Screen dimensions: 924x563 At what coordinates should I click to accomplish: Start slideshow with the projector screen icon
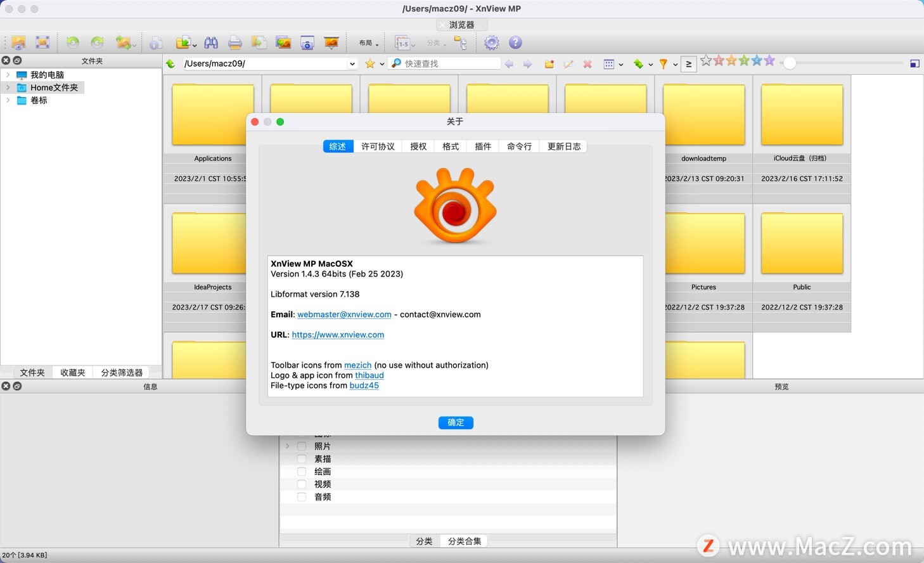point(331,42)
